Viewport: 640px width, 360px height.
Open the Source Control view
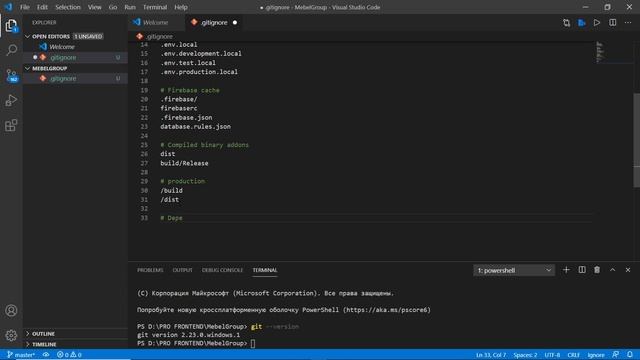(x=11, y=75)
